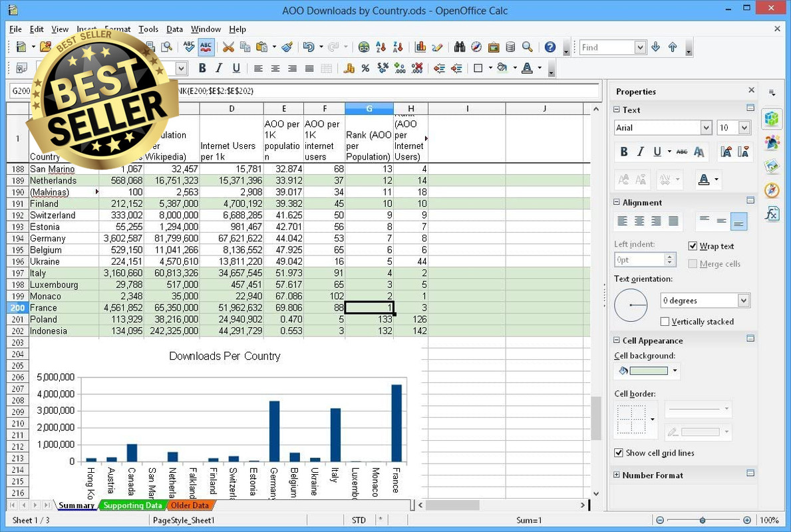The image size is (791, 532).
Task: Open the Arial font name dropdown
Action: pos(707,128)
